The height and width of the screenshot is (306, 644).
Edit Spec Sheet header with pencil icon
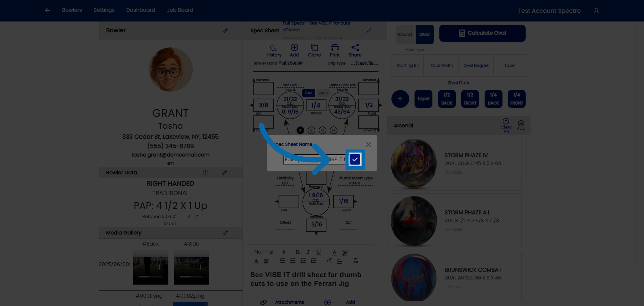(x=369, y=31)
